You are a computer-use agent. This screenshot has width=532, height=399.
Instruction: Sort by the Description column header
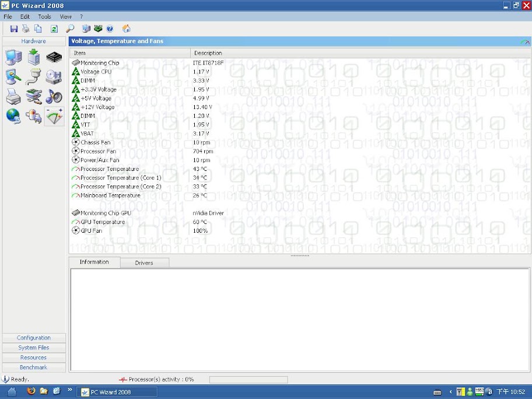(360, 53)
